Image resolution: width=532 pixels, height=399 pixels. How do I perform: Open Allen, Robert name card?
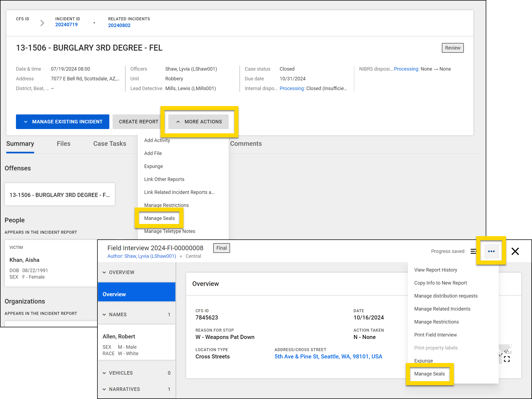(137, 342)
